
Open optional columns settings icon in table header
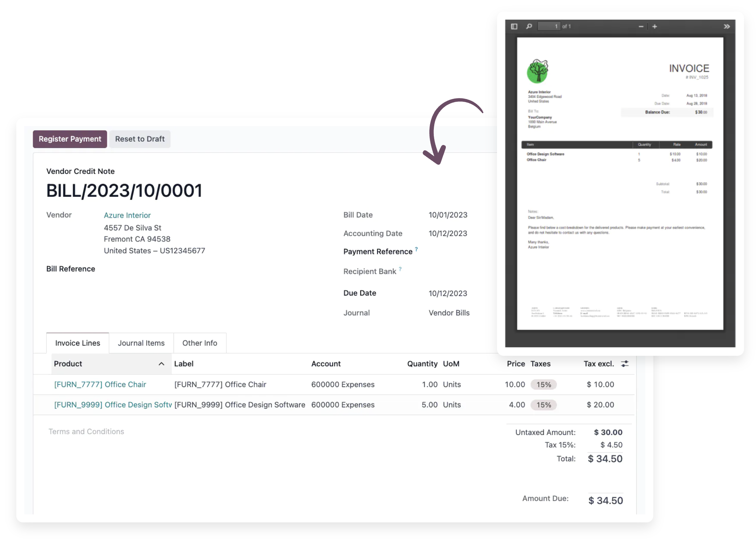(625, 363)
